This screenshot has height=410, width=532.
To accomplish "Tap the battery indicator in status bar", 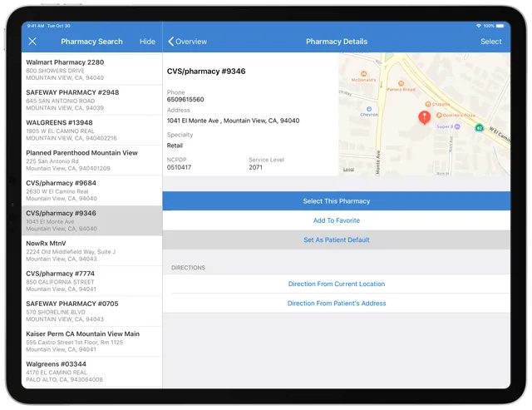I will point(500,26).
